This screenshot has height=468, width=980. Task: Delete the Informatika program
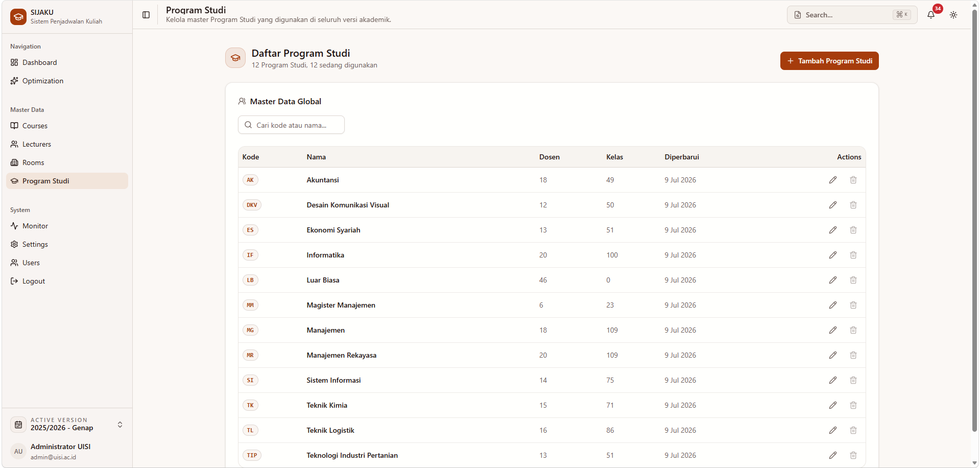point(853,255)
